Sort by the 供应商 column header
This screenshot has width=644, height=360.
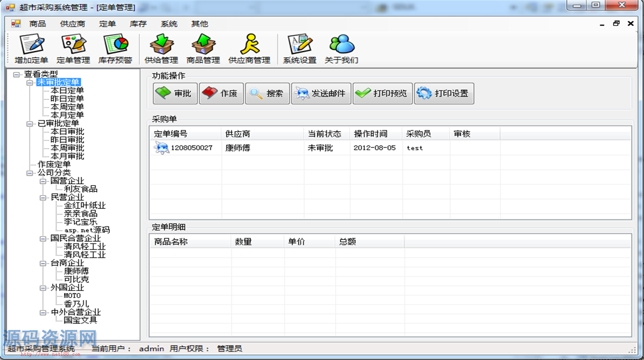click(262, 134)
